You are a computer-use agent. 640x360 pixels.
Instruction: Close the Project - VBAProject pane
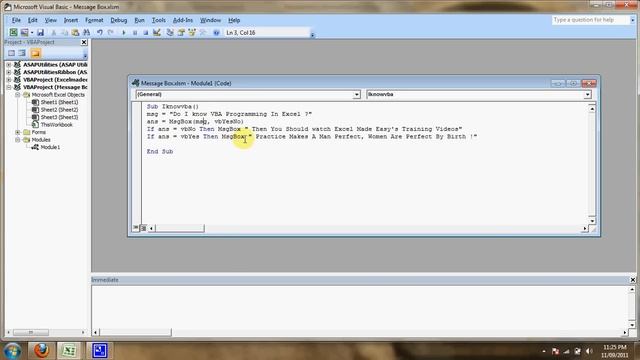pos(84,42)
